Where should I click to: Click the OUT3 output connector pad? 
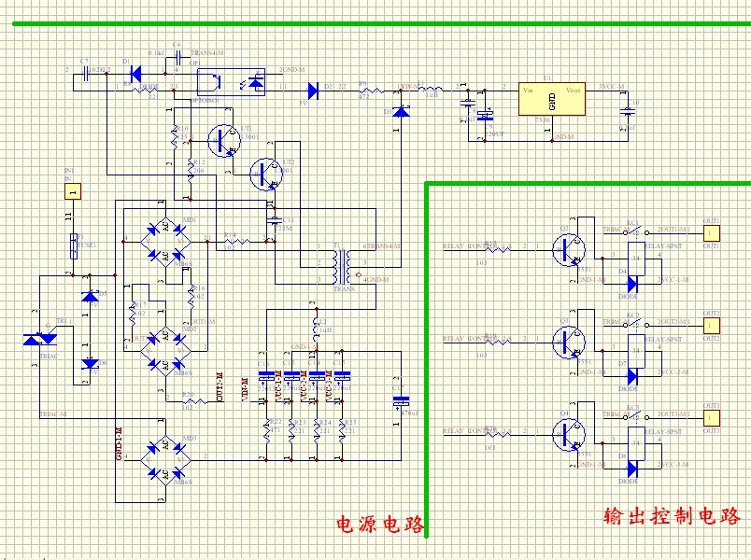tap(713, 418)
